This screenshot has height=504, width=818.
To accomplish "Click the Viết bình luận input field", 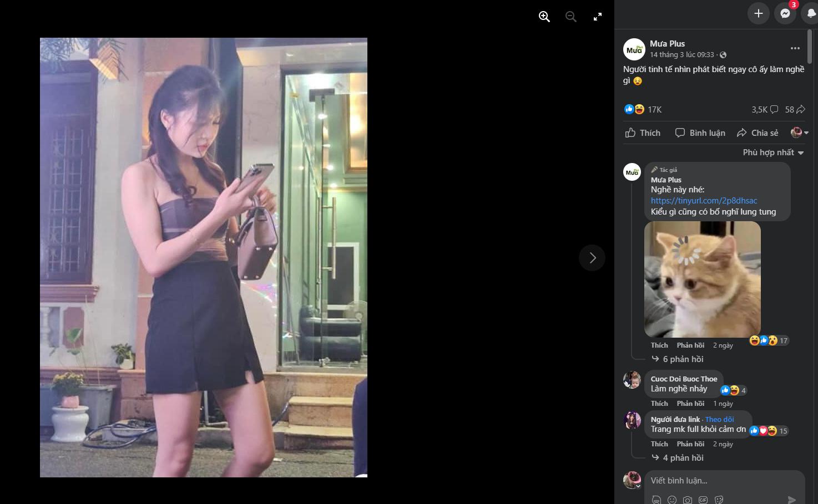I will [725, 481].
